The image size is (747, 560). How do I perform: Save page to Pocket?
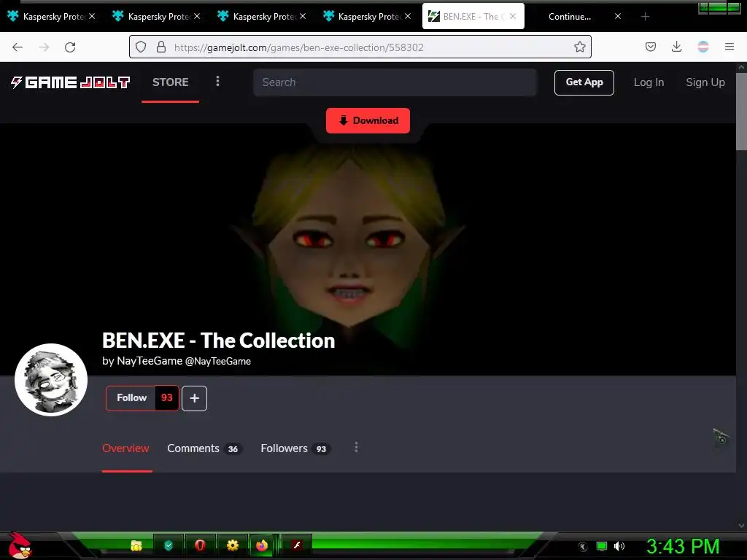(650, 47)
